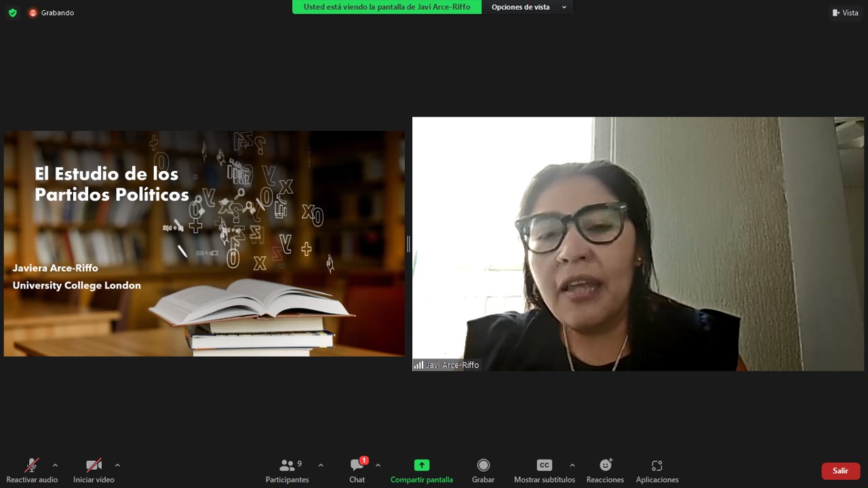Click the red Grabando recording indicator
Image resolution: width=868 pixels, height=488 pixels.
[52, 12]
